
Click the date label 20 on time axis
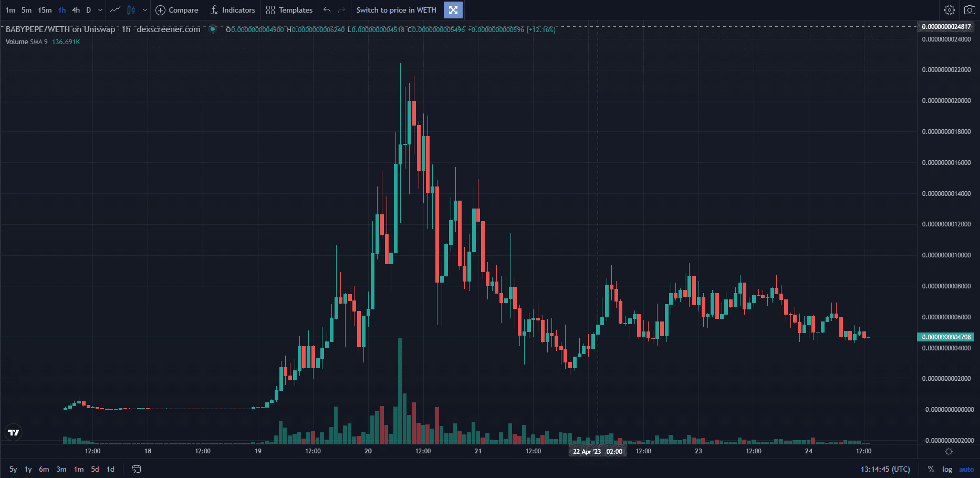point(368,451)
